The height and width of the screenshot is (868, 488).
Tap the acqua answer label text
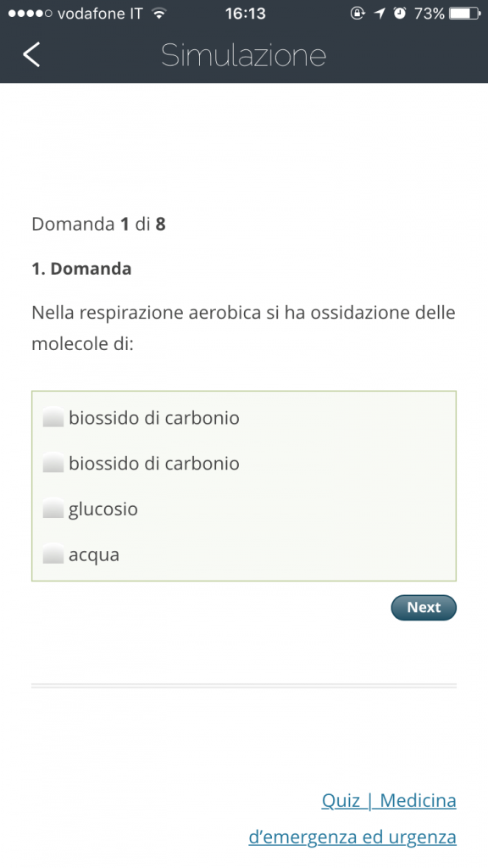point(94,554)
